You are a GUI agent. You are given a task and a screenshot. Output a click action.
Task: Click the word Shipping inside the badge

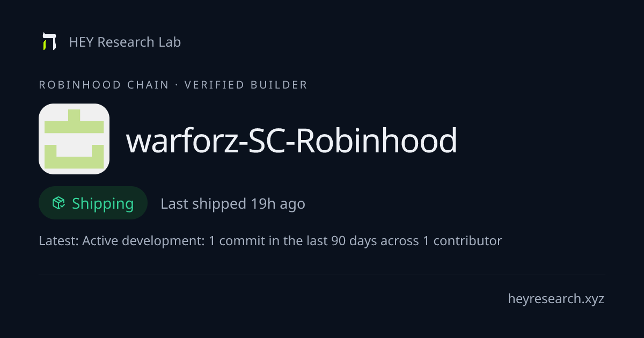tap(103, 203)
